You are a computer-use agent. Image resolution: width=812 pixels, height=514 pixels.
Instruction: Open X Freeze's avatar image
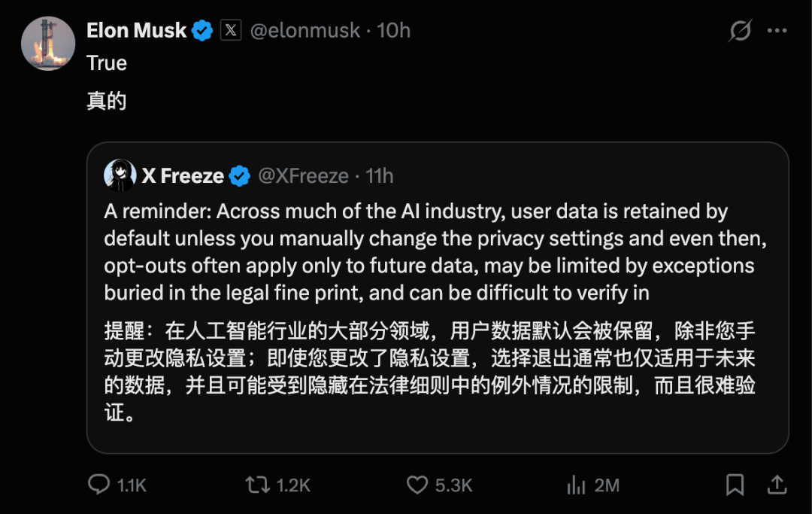point(120,175)
